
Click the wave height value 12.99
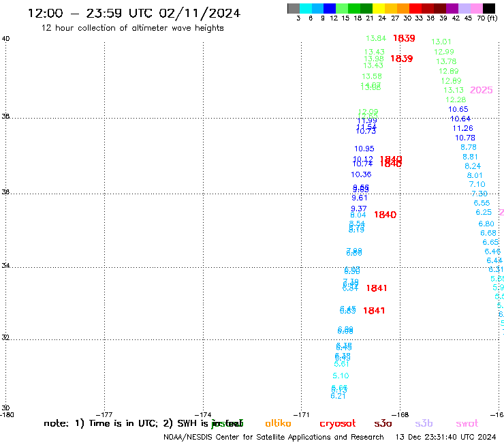point(444,52)
